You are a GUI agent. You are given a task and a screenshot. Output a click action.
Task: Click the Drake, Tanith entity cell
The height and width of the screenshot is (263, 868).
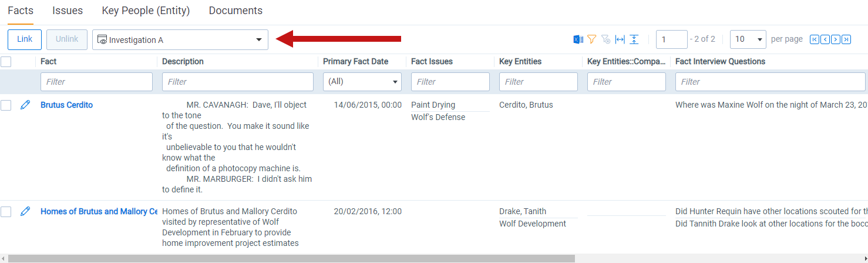[523, 211]
